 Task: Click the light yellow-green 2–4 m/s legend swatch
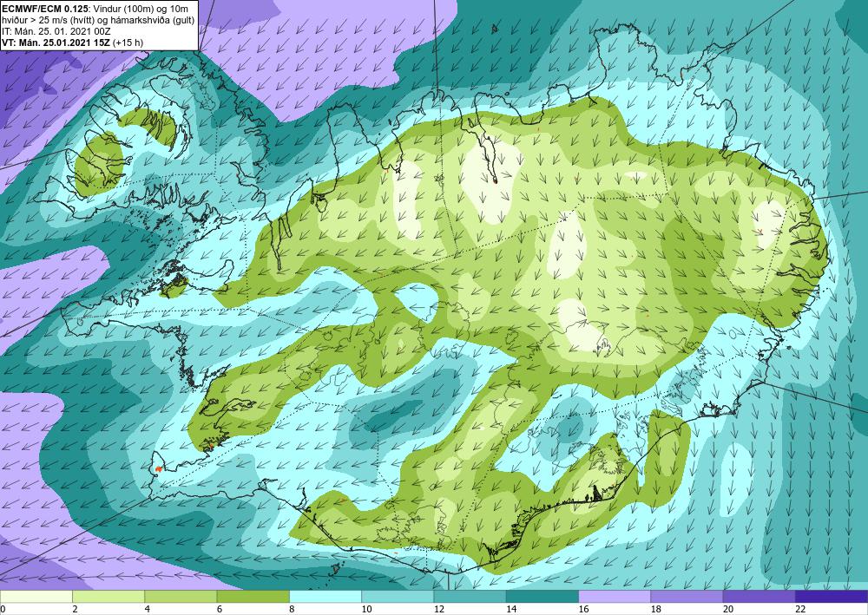pos(108,597)
